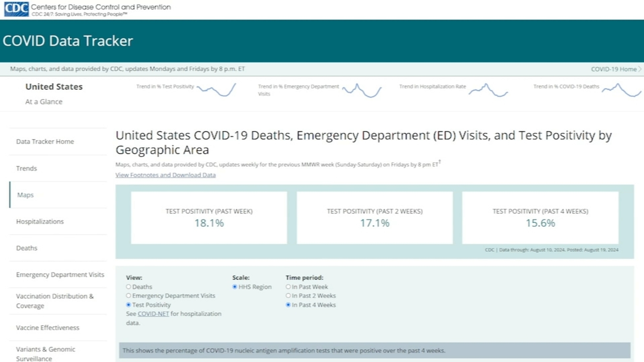
Task: Select the Deaths view radio button
Action: pyautogui.click(x=128, y=287)
